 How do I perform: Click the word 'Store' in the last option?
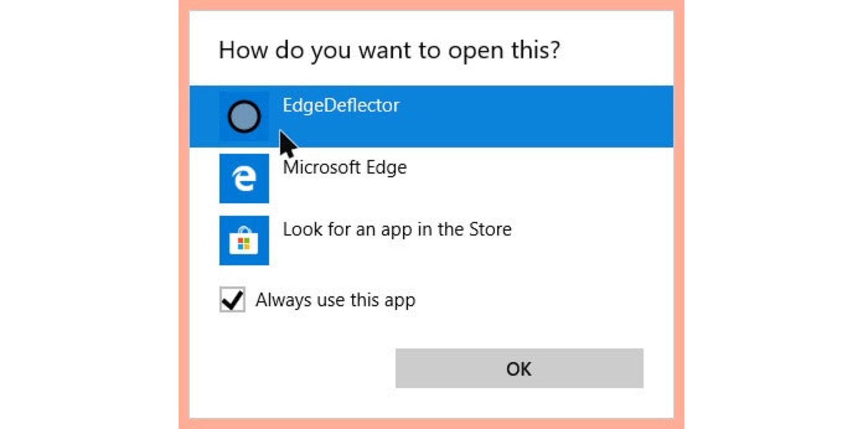(x=490, y=229)
